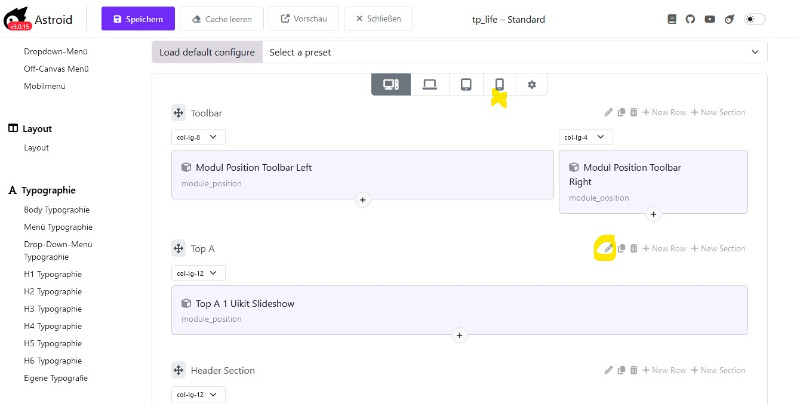Open the Vorschau preview button
This screenshot has width=799, height=405.
(x=304, y=19)
